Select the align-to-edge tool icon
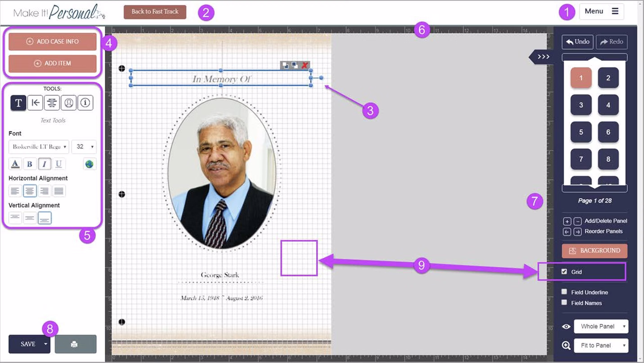Image resolution: width=644 pixels, height=363 pixels. tap(35, 103)
